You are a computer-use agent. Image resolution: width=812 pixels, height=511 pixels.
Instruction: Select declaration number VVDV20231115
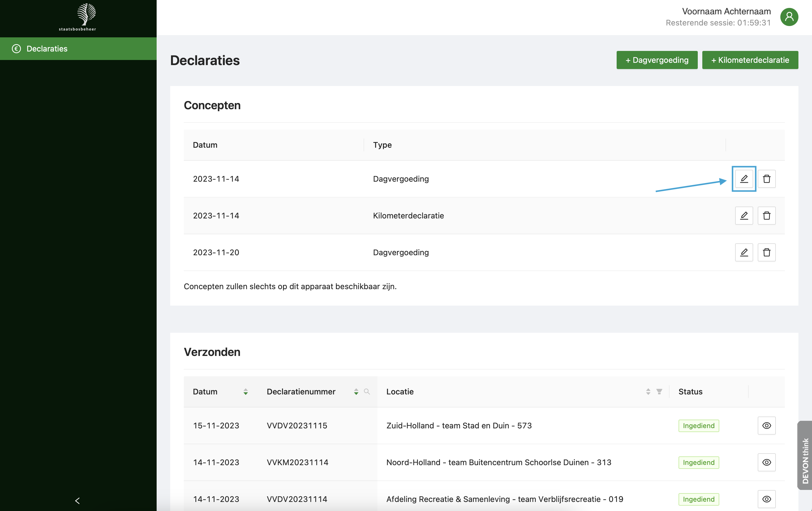(297, 425)
